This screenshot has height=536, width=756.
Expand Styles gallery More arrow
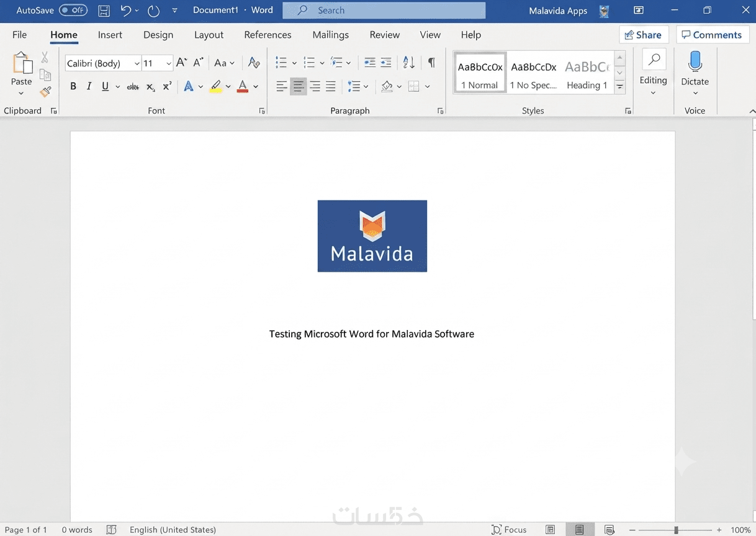tap(619, 87)
